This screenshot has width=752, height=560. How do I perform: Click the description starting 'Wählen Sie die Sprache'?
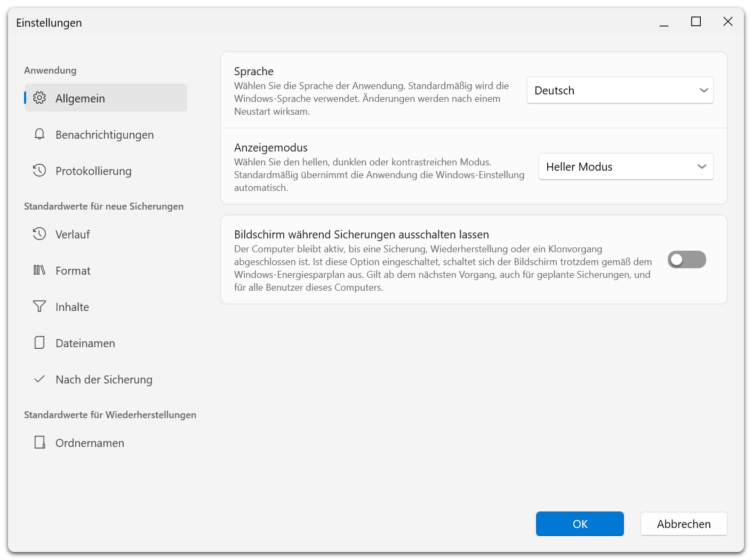(x=372, y=99)
